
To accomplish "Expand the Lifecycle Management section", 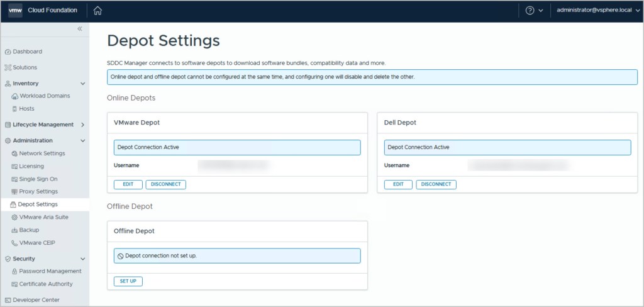I will click(82, 125).
